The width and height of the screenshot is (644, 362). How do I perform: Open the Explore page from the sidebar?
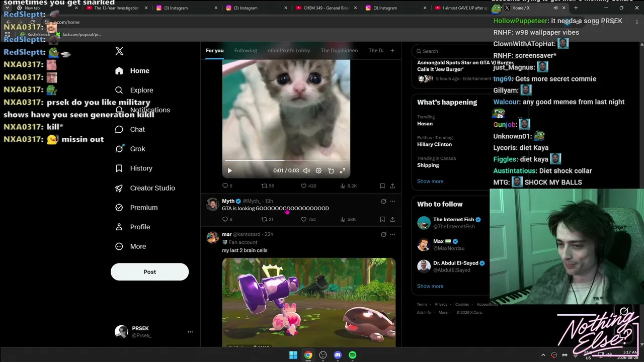click(x=134, y=90)
